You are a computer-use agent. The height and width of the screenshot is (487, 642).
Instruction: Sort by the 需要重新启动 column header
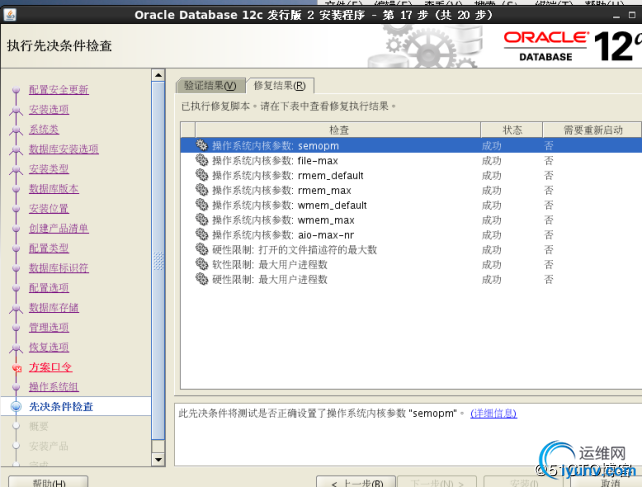pos(592,130)
